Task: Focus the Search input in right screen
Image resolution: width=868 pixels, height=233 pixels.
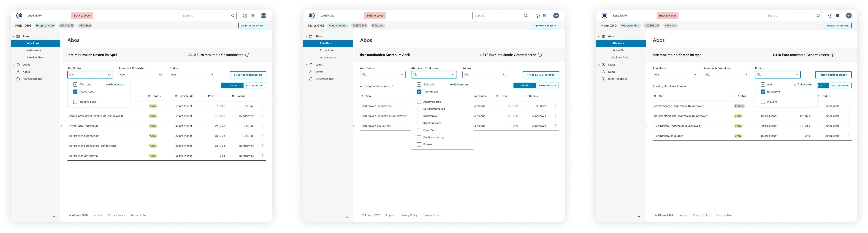Action: (788, 15)
